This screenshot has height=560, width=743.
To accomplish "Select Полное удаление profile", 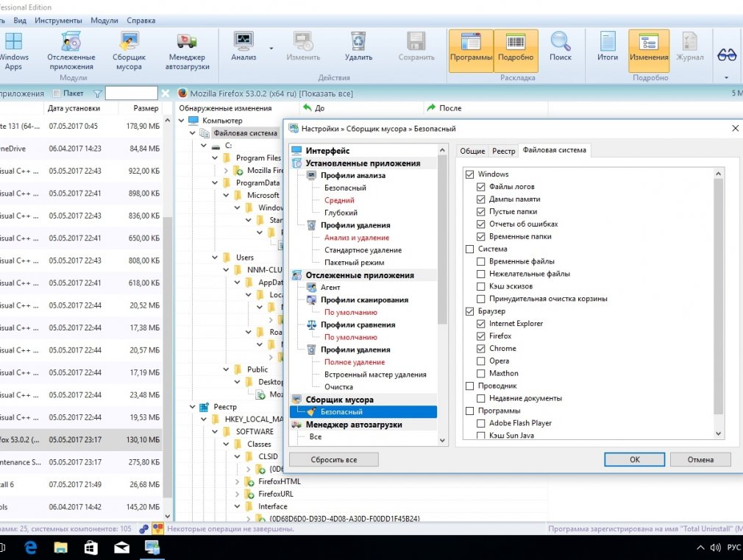I will click(355, 362).
